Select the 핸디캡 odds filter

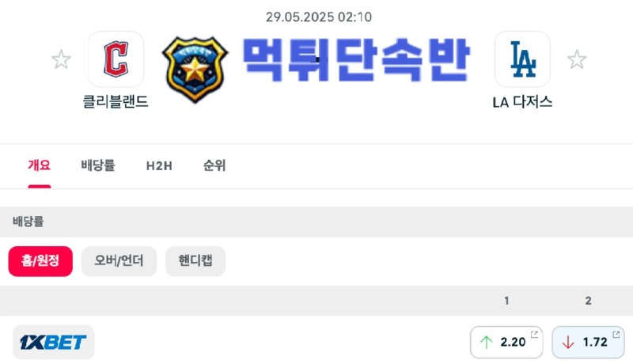(x=195, y=261)
